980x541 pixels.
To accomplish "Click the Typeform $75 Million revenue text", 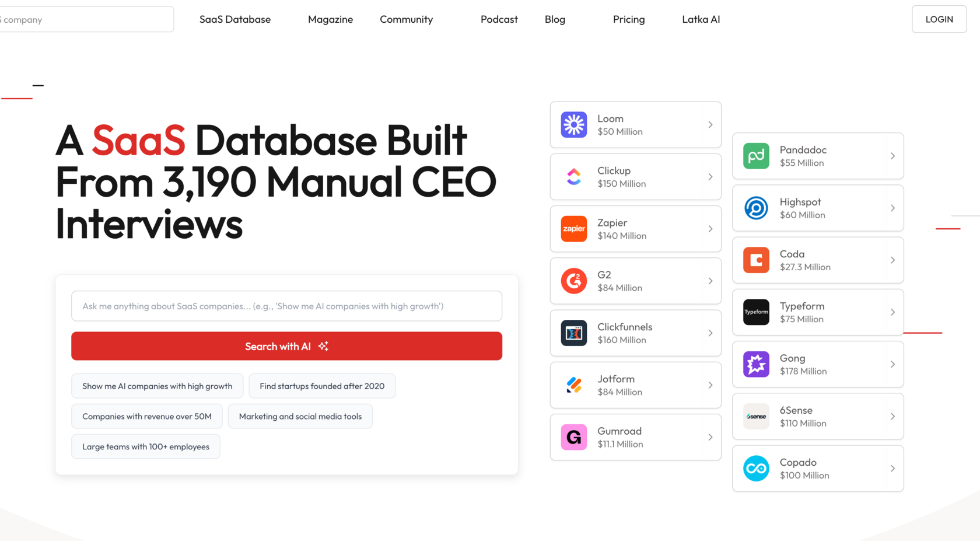I will pyautogui.click(x=801, y=319).
